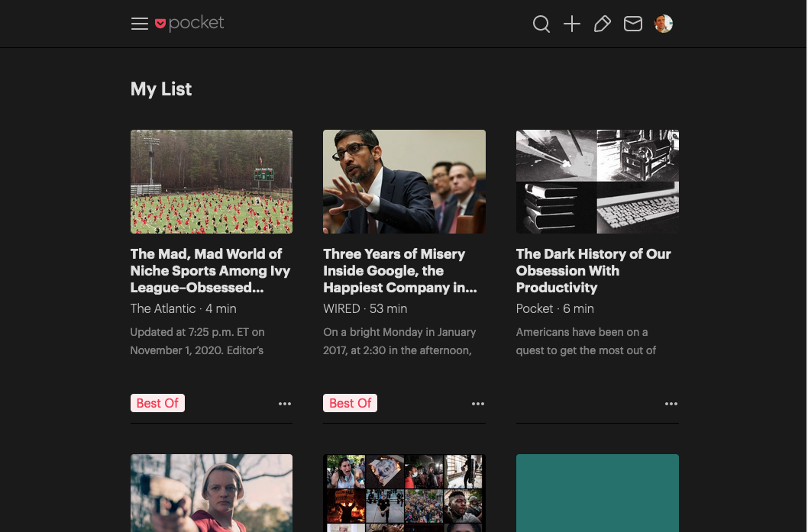This screenshot has height=532, width=808.
Task: Open the user profile avatar menu
Action: (663, 24)
